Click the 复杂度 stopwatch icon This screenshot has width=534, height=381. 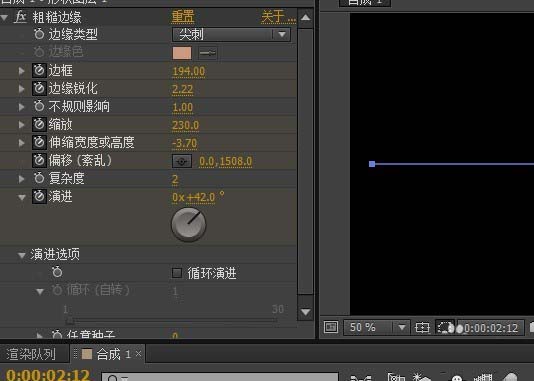coord(39,178)
